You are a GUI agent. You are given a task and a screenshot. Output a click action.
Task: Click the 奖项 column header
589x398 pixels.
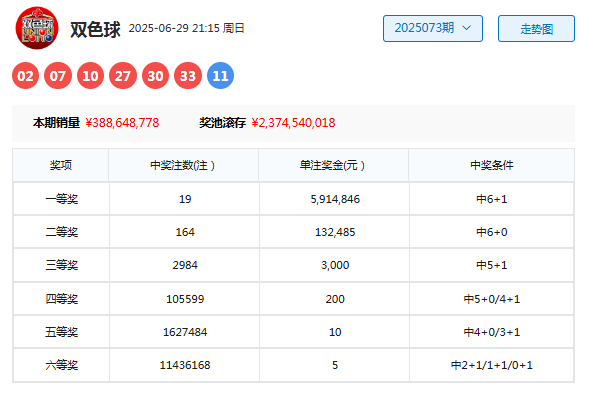(61, 165)
